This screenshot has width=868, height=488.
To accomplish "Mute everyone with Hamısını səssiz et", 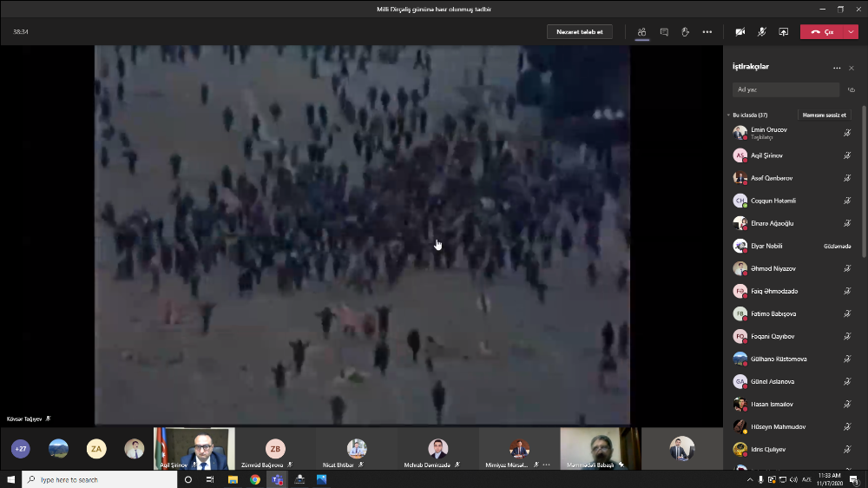I will point(825,115).
